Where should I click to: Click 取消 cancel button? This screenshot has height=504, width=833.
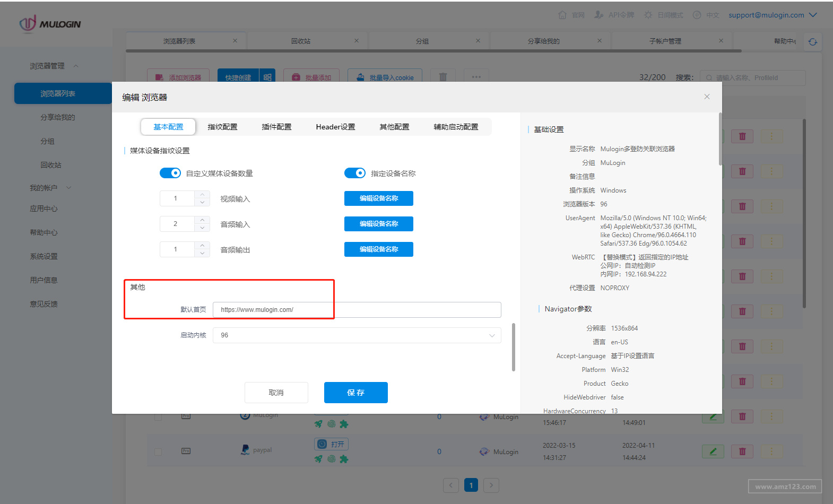(x=276, y=393)
